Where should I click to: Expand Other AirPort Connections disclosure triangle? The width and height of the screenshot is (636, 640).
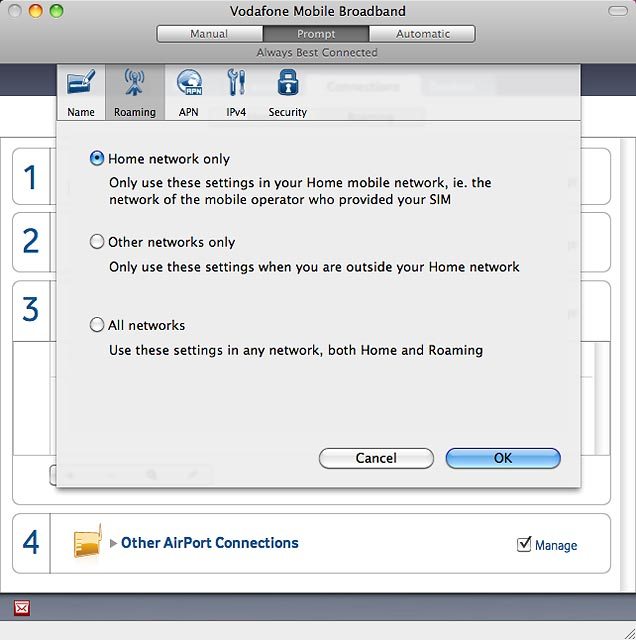113,543
